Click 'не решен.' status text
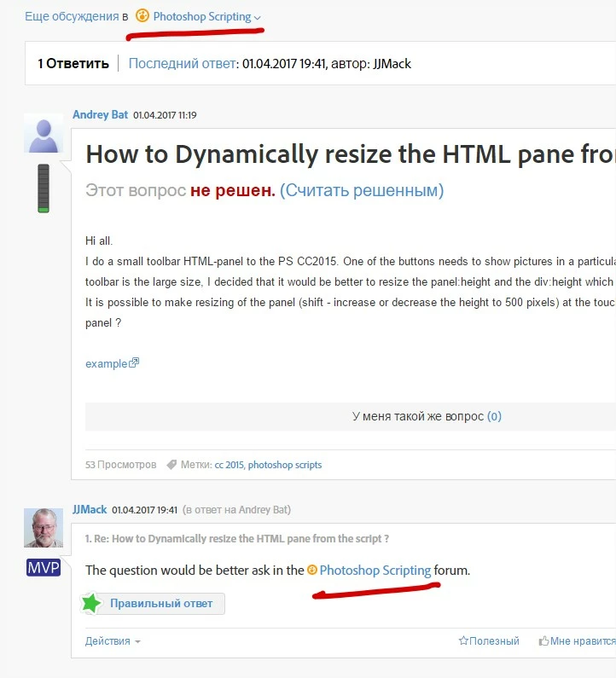Screen dimensions: 616x678 click(233, 190)
